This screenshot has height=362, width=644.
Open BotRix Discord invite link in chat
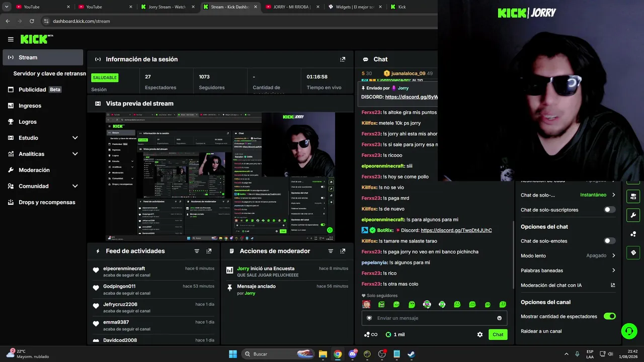tap(456, 230)
